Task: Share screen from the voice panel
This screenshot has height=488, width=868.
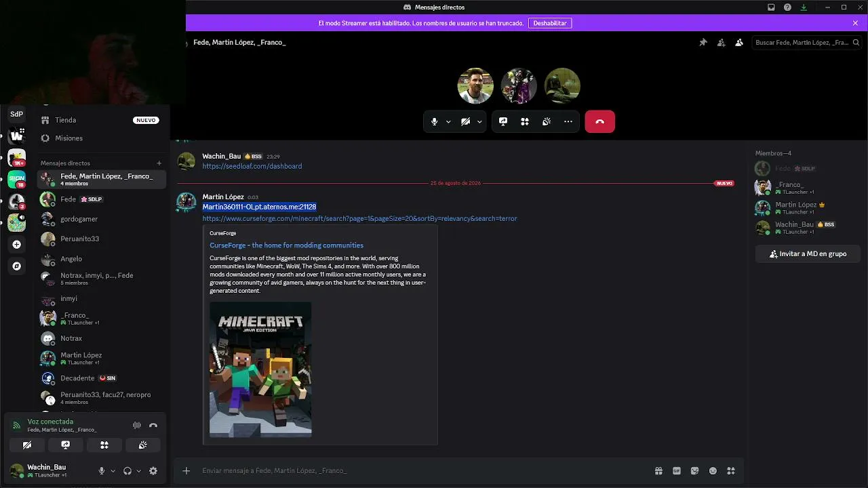Action: 66,445
